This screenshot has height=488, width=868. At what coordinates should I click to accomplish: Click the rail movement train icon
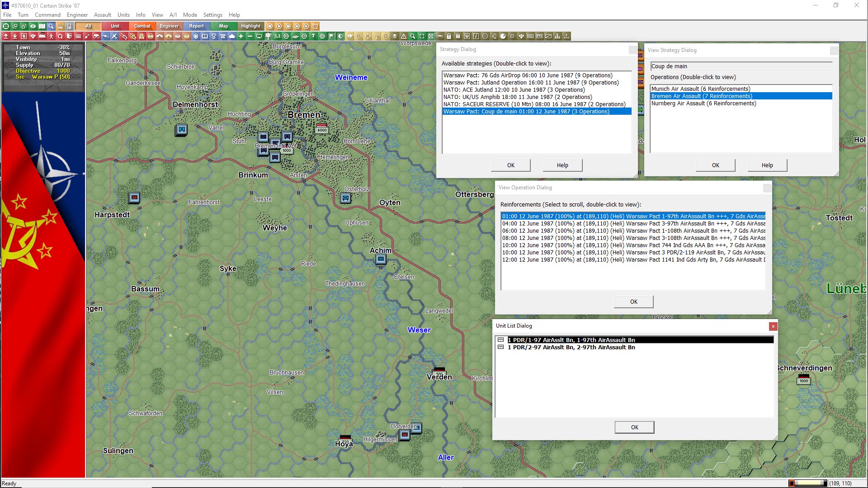click(42, 36)
